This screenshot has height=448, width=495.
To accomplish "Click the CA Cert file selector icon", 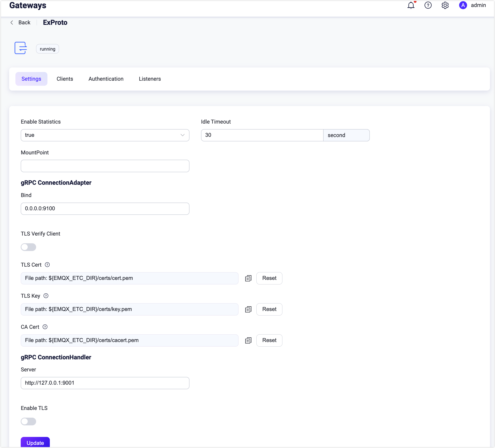I will 248,340.
